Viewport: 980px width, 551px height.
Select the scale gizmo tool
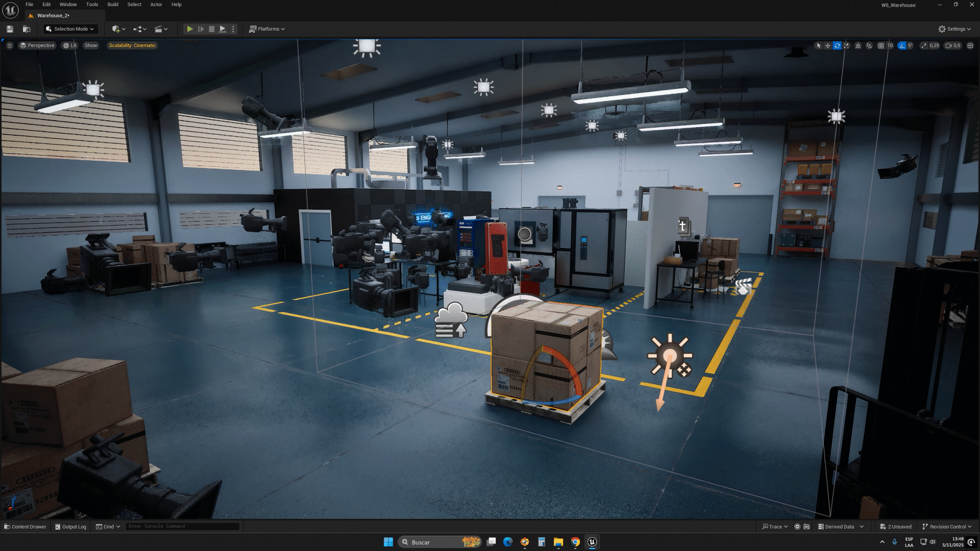coord(846,46)
